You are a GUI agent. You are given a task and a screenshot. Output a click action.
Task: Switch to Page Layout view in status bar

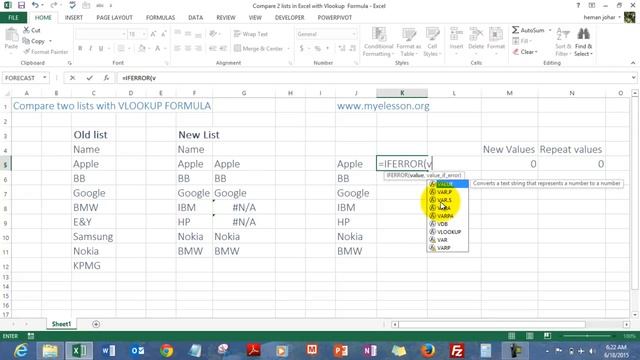pyautogui.click(x=529, y=336)
